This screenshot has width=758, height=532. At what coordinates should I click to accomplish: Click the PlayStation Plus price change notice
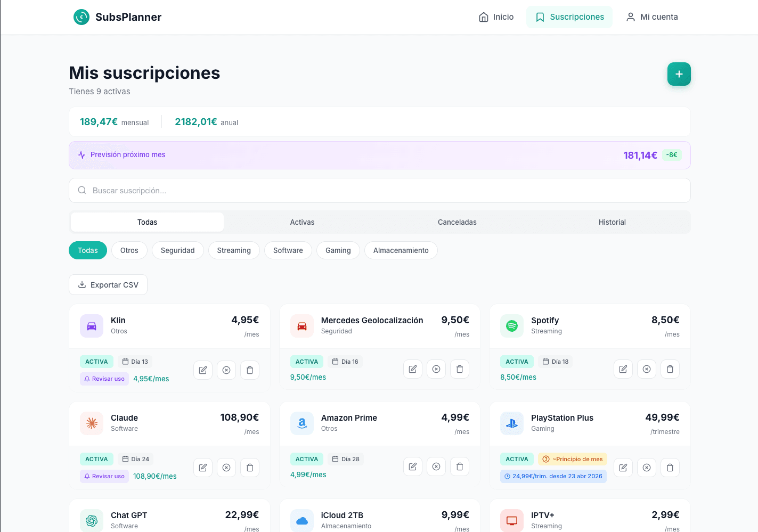coord(553,476)
